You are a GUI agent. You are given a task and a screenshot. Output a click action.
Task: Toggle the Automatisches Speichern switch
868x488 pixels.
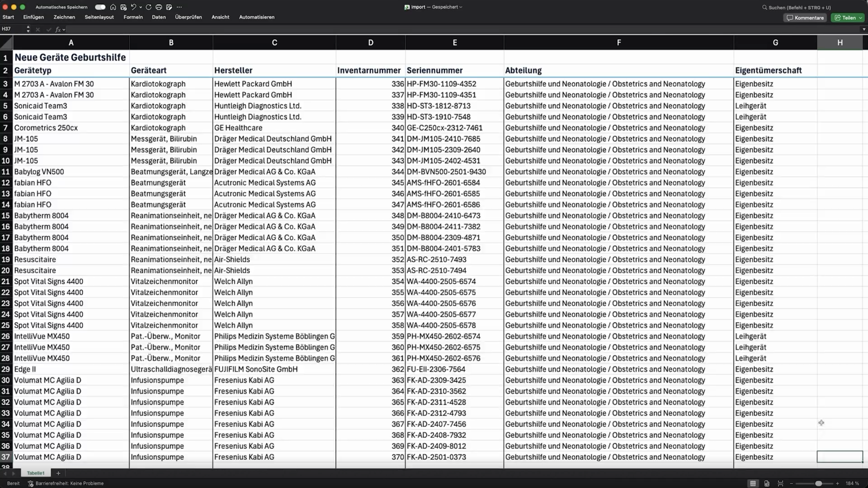(100, 7)
